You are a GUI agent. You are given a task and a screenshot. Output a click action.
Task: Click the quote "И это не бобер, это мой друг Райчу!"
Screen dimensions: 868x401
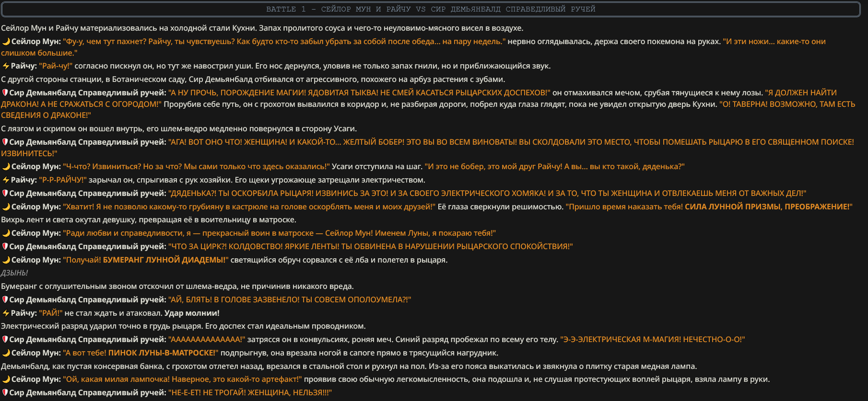493,166
